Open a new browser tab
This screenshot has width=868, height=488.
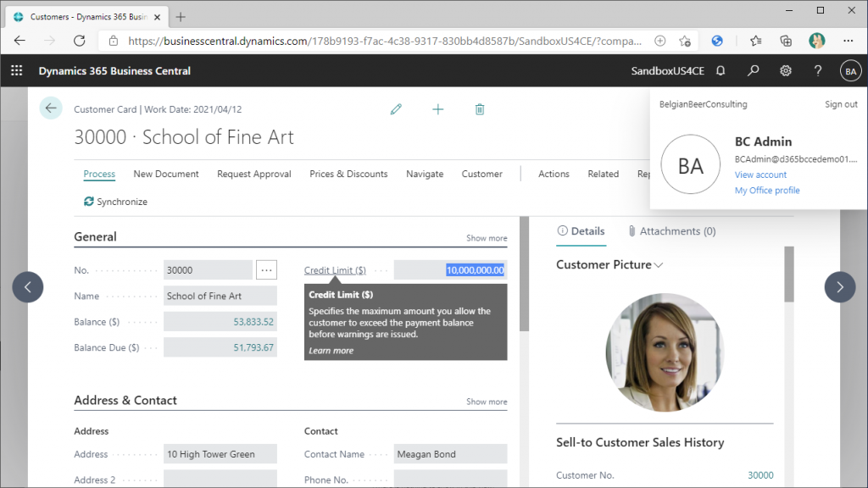181,17
